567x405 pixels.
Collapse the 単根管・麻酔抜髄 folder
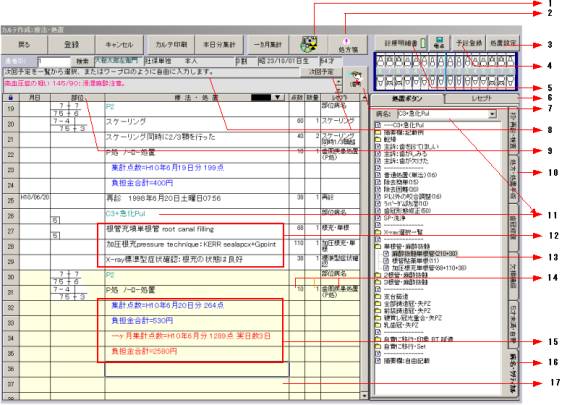click(378, 247)
